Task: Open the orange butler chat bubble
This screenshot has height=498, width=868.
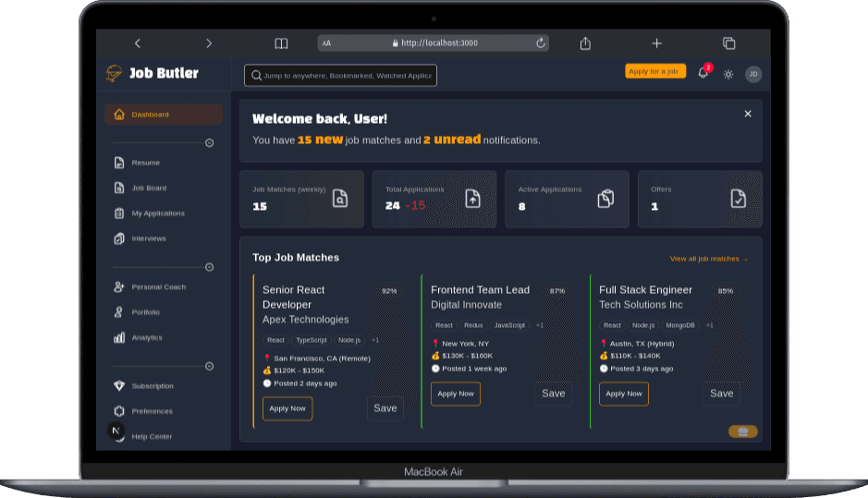Action: point(743,431)
